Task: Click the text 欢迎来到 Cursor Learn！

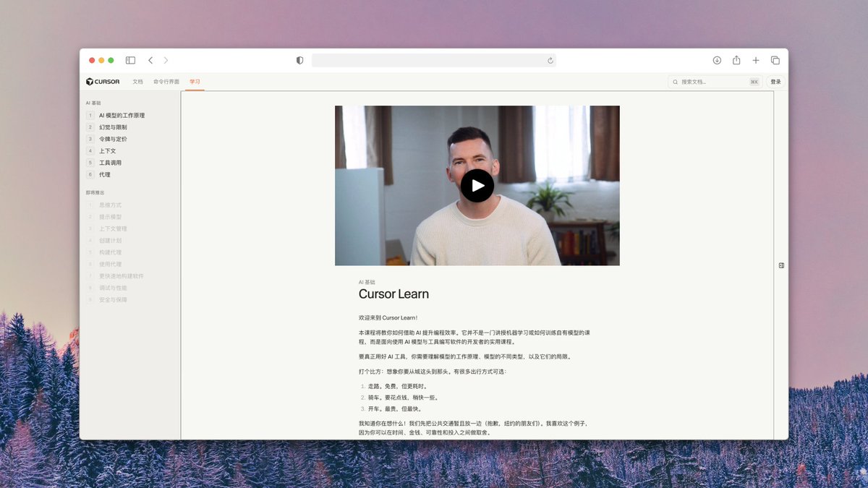Action: point(388,317)
